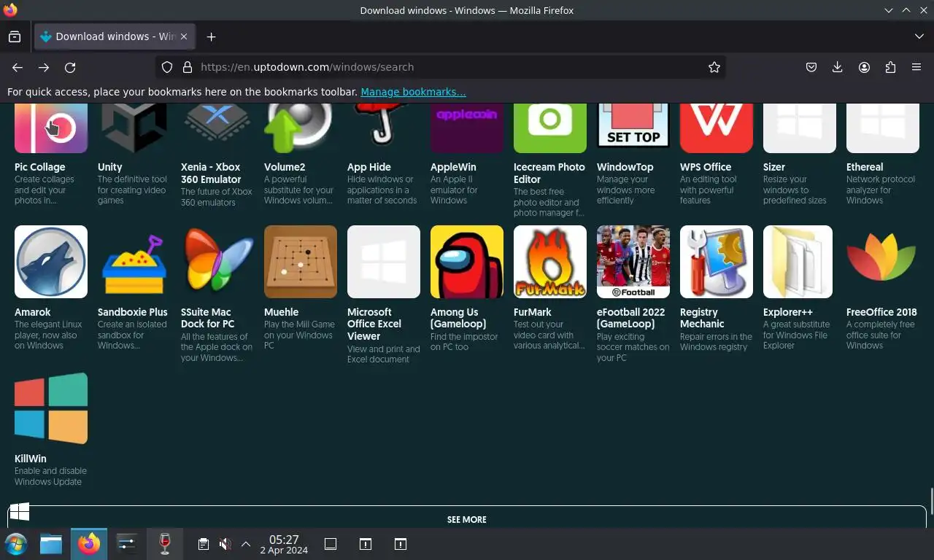Open the AppleWin purple icon
Screen dimensions: 934x560
tap(467, 128)
